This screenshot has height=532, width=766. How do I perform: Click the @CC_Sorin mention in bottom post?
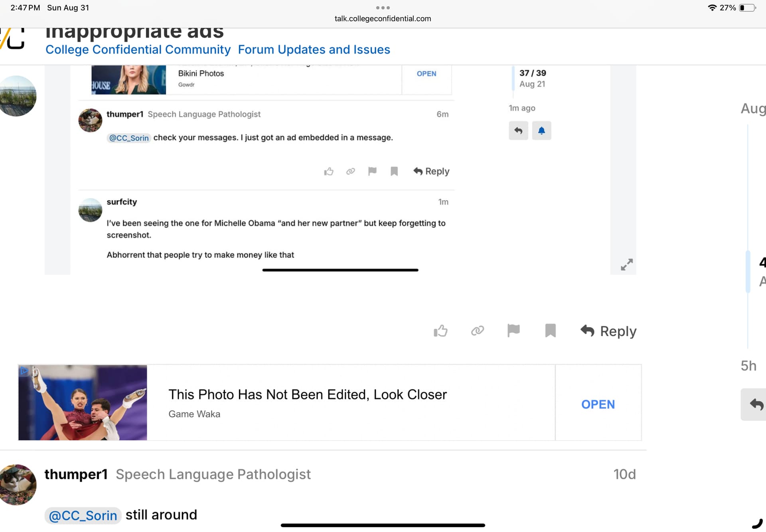coord(83,515)
